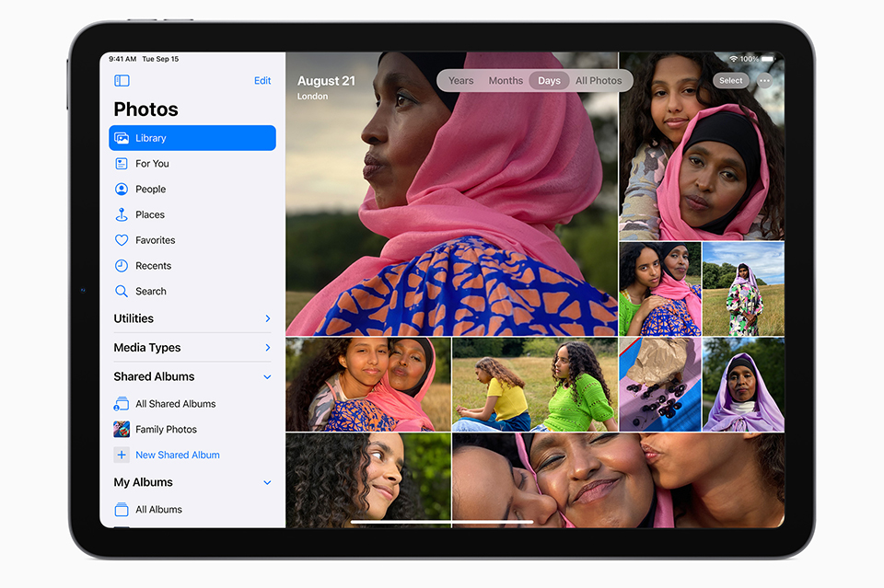Tap the Edit link in sidebar
Image resolution: width=884 pixels, height=588 pixels.
coord(262,81)
